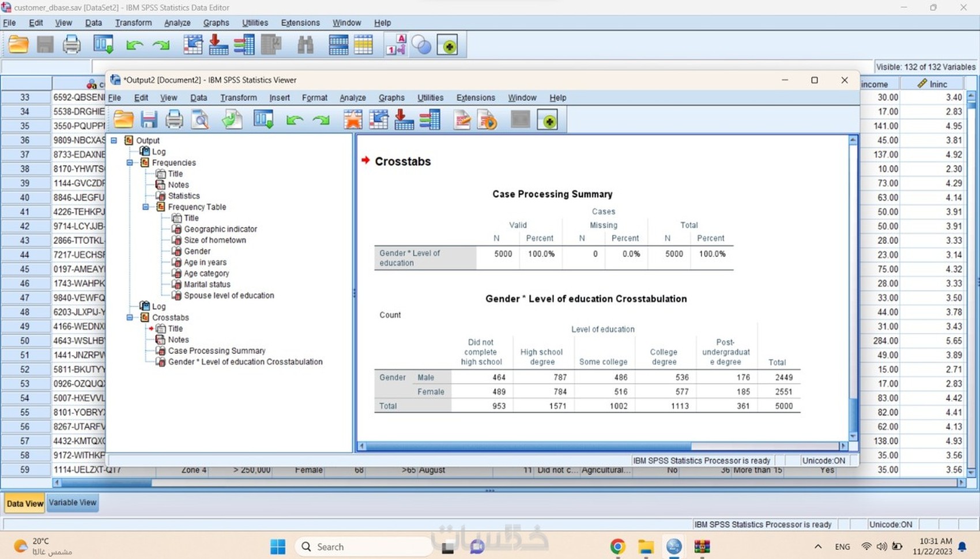Click the Viewer scroll-right arrow button

point(843,446)
